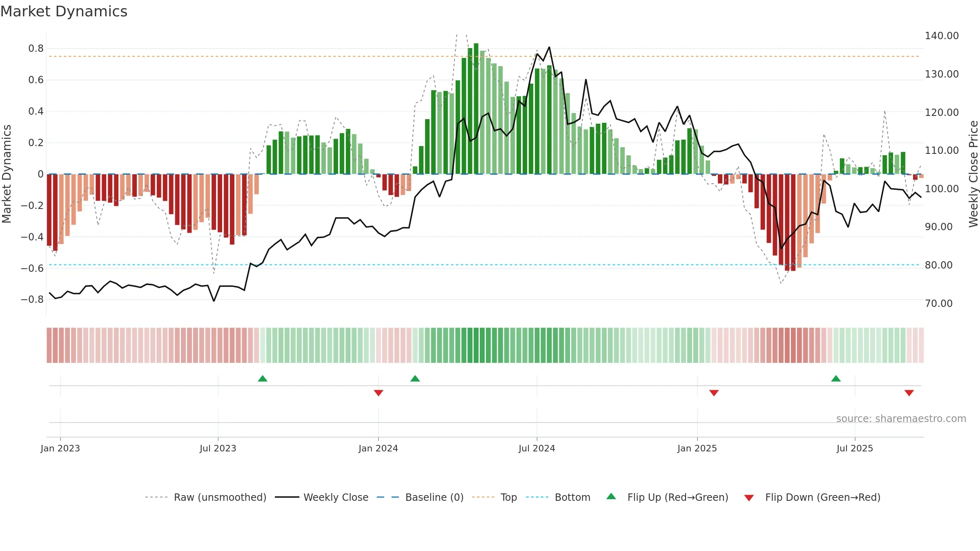Click the −0.2 left axis label

32,205
